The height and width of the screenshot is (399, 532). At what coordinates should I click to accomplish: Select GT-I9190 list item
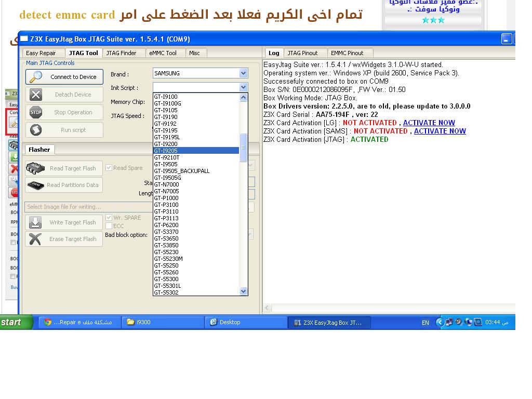196,117
